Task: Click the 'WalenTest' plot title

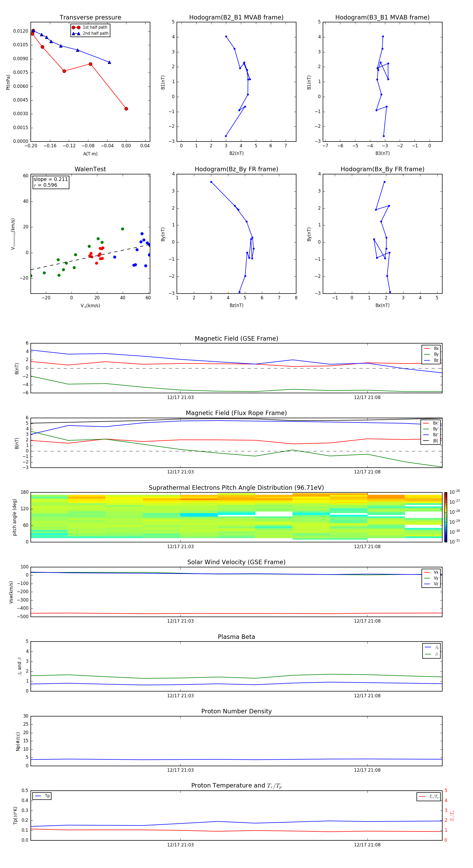Action: (90, 169)
